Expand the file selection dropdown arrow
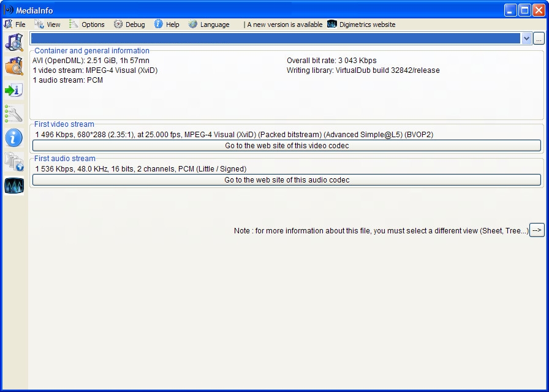Image resolution: width=549 pixels, height=392 pixels. (526, 38)
